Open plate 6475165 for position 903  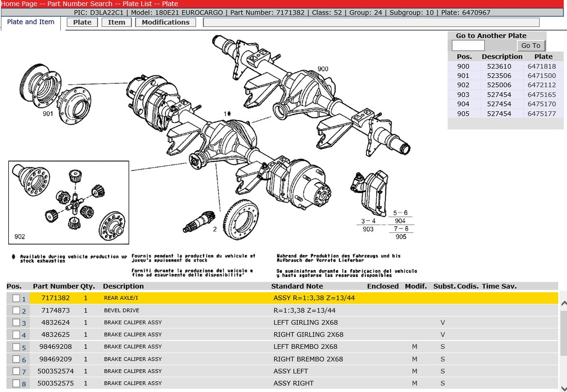pos(541,95)
